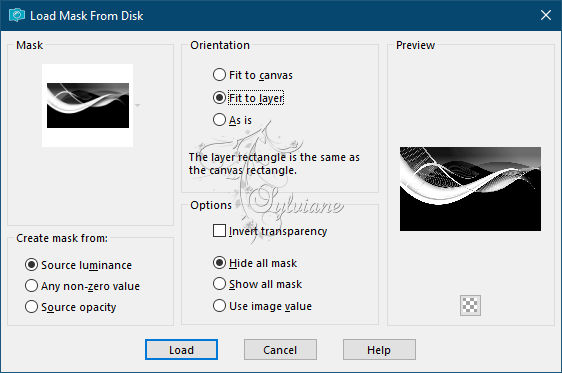Viewport: 562px width, 373px height.
Task: Click the Load button
Action: pos(181,350)
